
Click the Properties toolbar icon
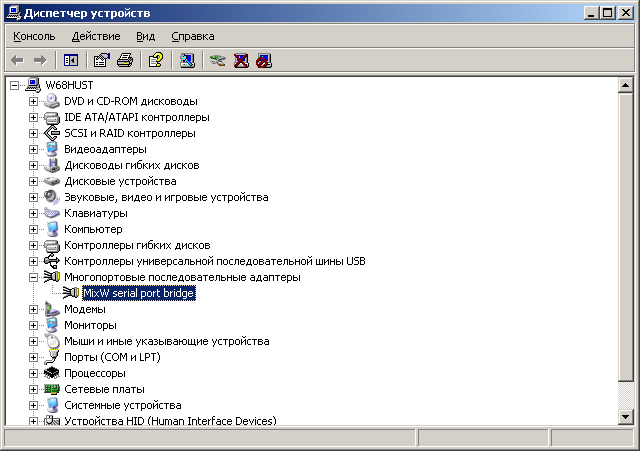(102, 60)
